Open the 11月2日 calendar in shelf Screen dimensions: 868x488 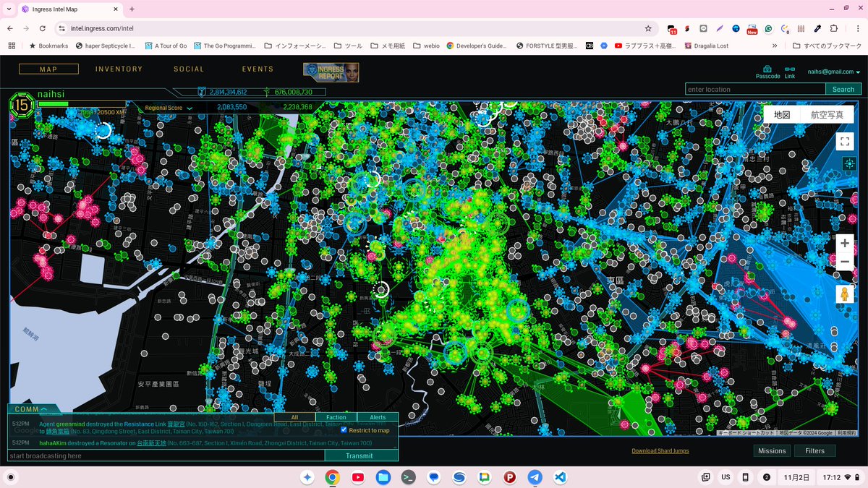[x=798, y=477]
